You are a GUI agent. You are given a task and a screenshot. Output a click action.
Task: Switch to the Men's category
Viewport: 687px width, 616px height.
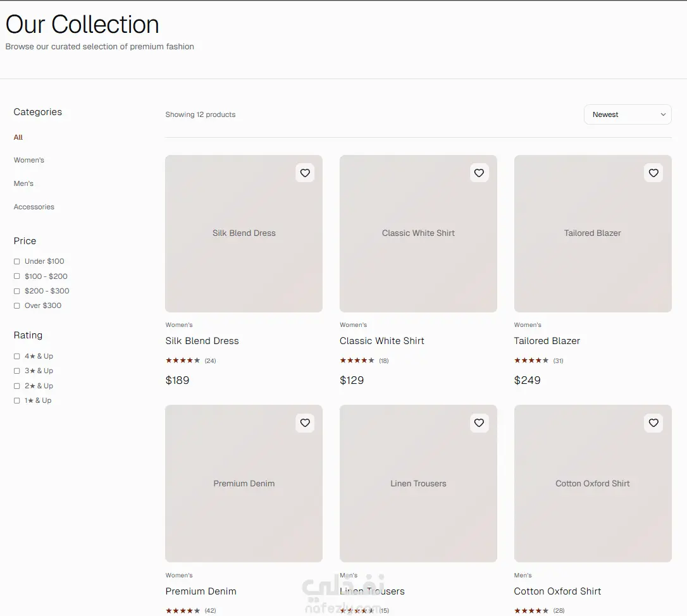pyautogui.click(x=23, y=183)
